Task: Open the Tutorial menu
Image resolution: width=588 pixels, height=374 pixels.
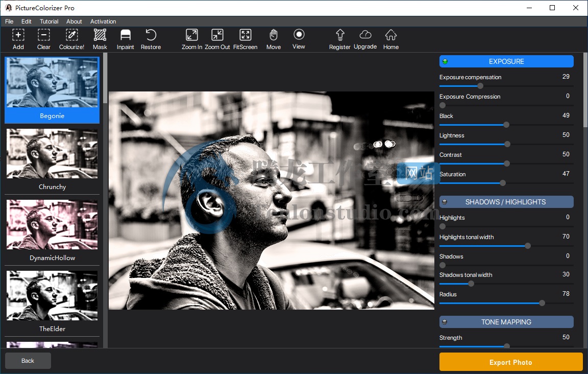Action: click(x=49, y=21)
